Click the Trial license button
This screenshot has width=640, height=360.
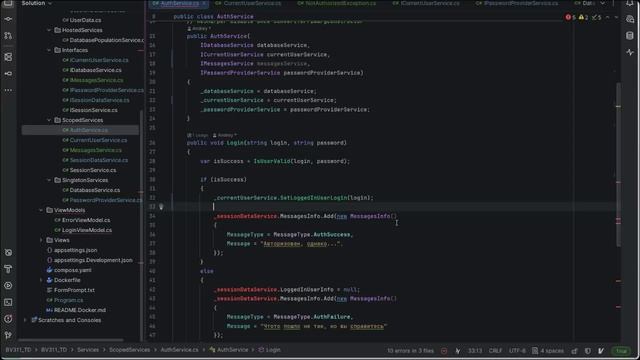click(621, 351)
